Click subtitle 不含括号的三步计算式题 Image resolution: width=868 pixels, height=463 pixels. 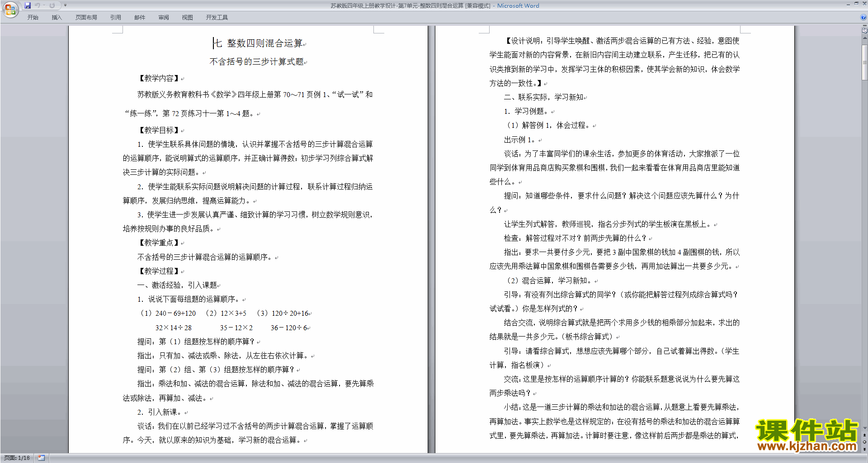(256, 61)
